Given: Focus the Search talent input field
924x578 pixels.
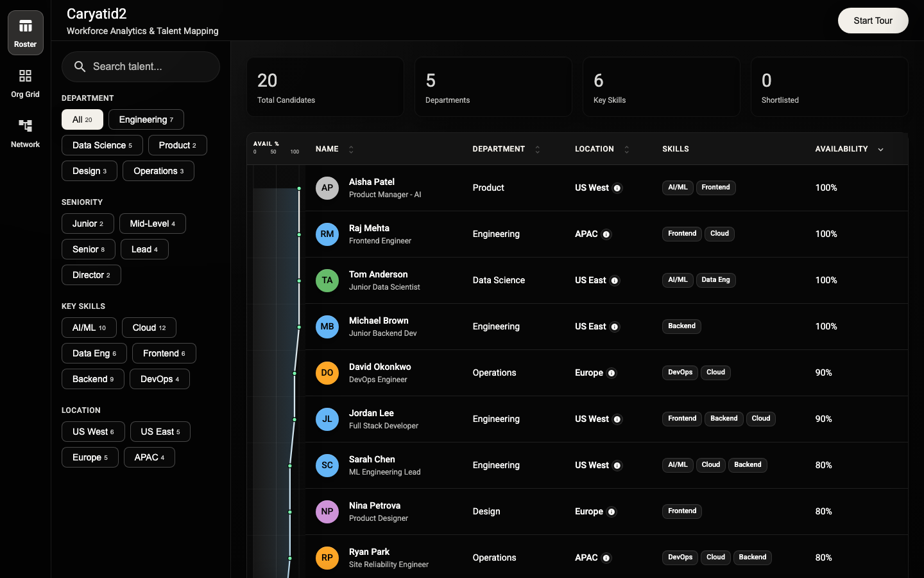Looking at the screenshot, I should pos(141,67).
